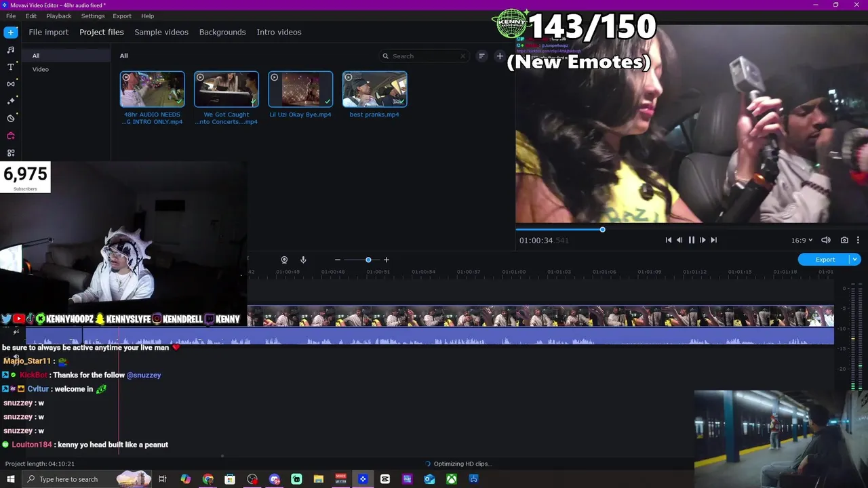Click the microphone voiceover record icon
Image resolution: width=868 pixels, height=488 pixels.
pyautogui.click(x=303, y=260)
